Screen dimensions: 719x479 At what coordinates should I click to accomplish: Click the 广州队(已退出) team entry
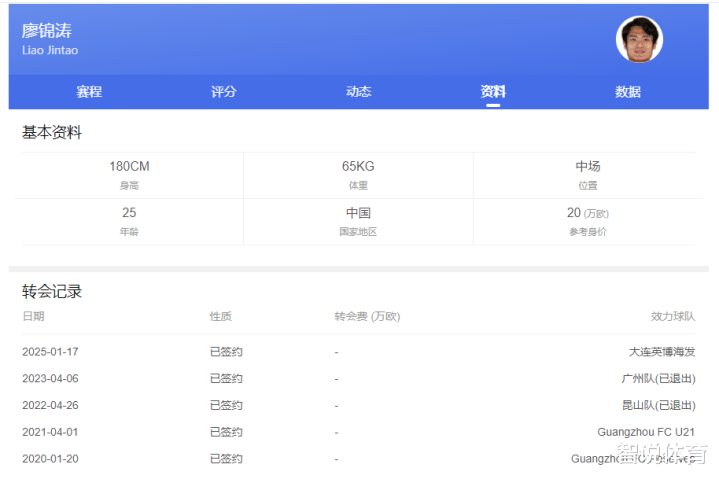(657, 379)
